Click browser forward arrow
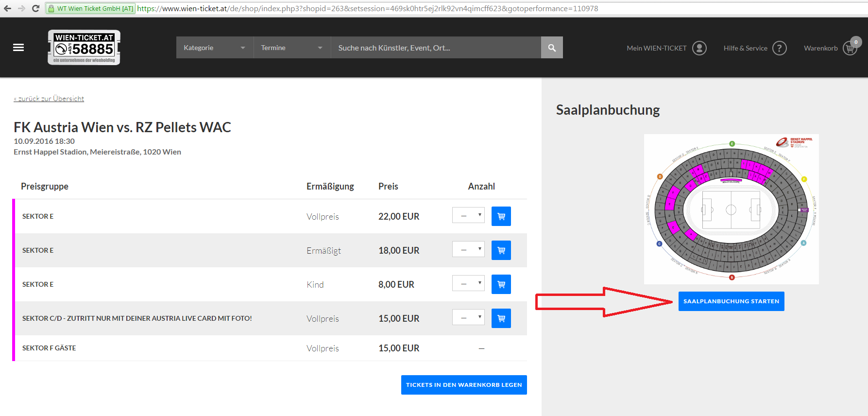868x416 pixels. (x=21, y=8)
